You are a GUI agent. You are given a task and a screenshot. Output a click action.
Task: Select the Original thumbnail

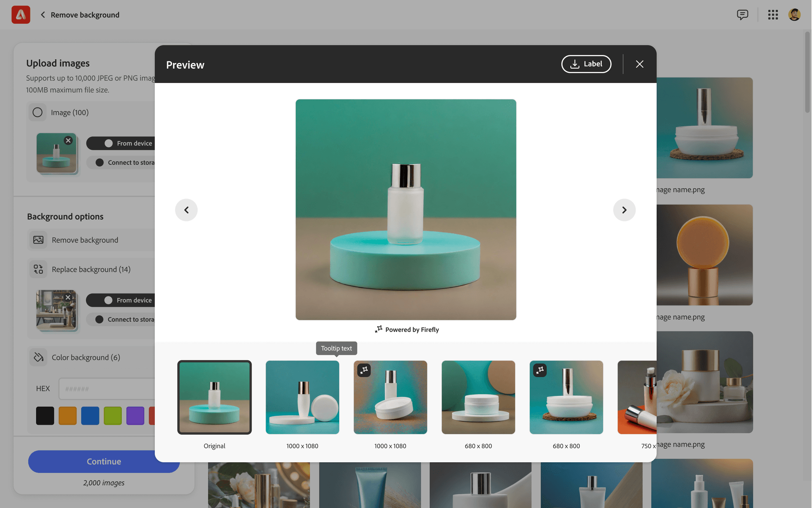coord(214,397)
